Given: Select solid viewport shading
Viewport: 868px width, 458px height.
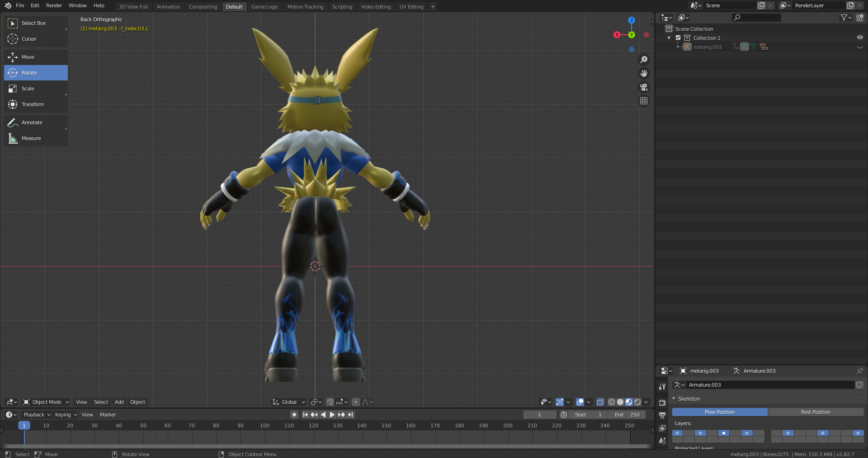Looking at the screenshot, I should pos(620,402).
